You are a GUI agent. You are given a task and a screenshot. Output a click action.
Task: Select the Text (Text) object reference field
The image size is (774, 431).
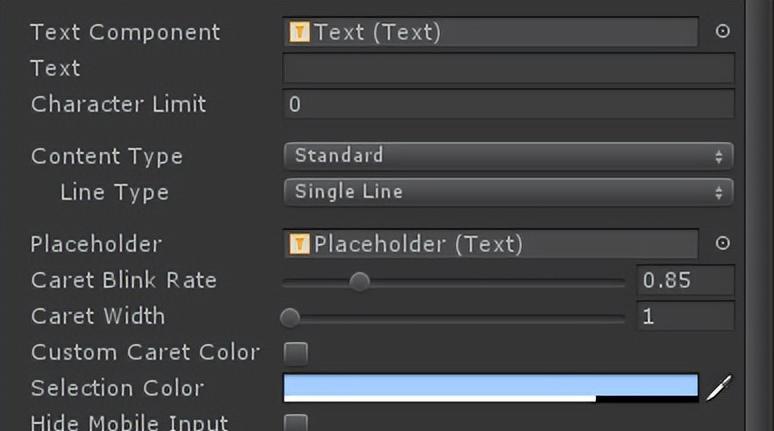[491, 32]
